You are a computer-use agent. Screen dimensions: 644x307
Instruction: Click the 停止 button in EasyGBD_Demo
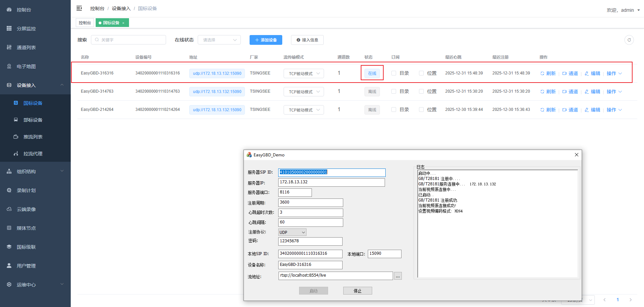(358, 291)
